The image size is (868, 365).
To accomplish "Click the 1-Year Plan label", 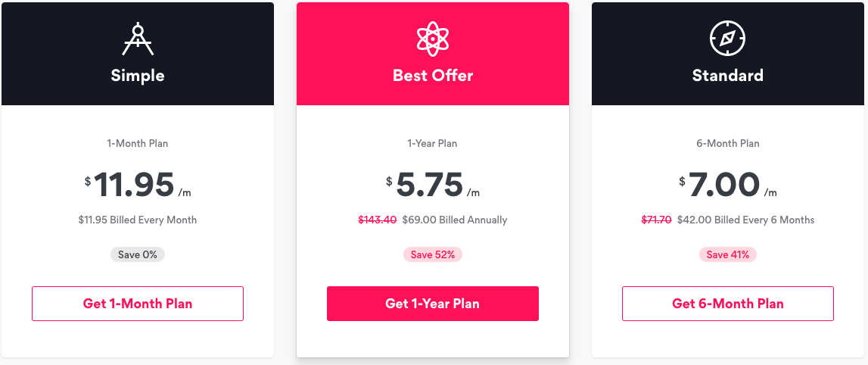I will pos(432,143).
